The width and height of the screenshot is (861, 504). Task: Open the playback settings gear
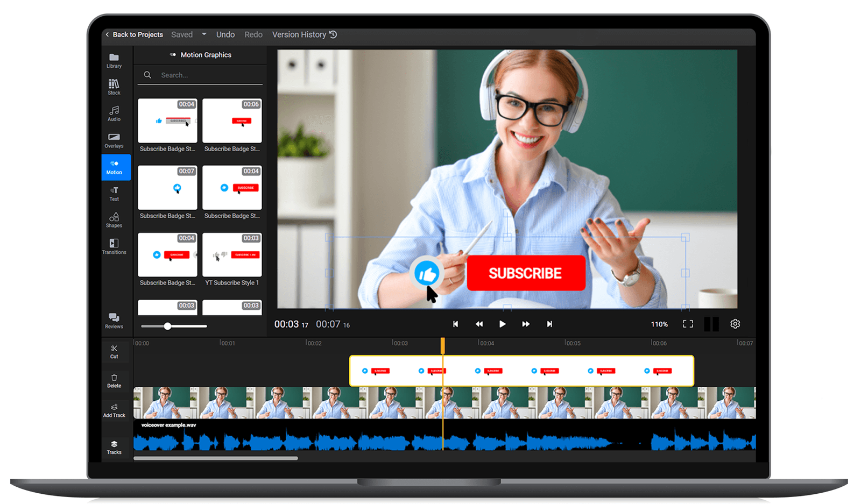(735, 324)
